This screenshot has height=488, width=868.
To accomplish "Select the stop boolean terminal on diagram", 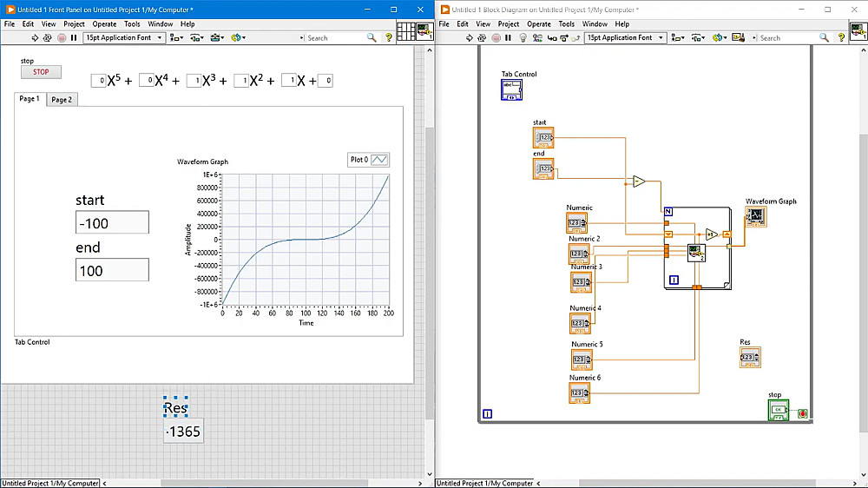I will [778, 412].
